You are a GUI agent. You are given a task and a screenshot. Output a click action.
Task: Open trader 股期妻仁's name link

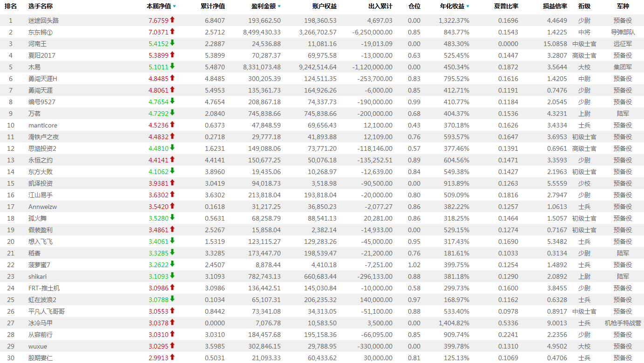click(40, 358)
